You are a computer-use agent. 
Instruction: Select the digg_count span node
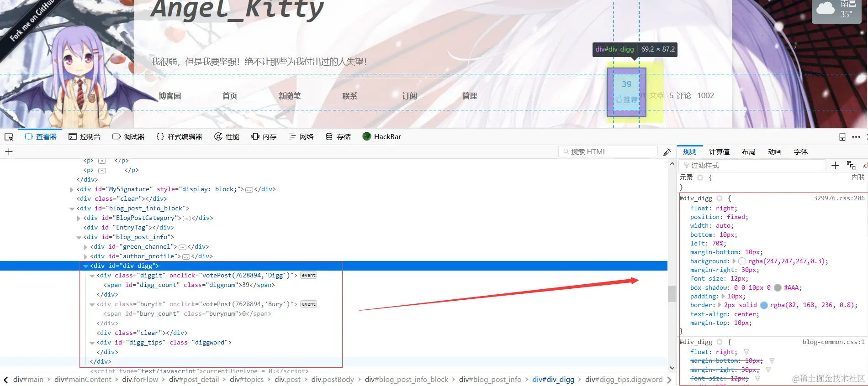pos(189,285)
